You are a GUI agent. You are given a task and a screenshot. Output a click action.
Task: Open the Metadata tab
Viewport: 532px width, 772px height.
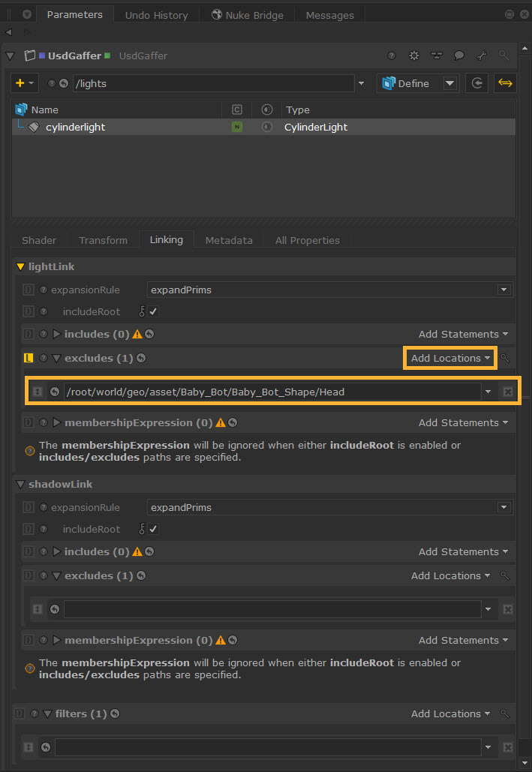tap(229, 240)
